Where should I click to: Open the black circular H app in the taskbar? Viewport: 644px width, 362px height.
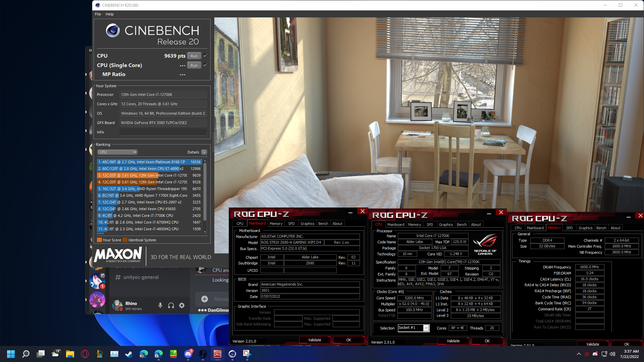203,354
